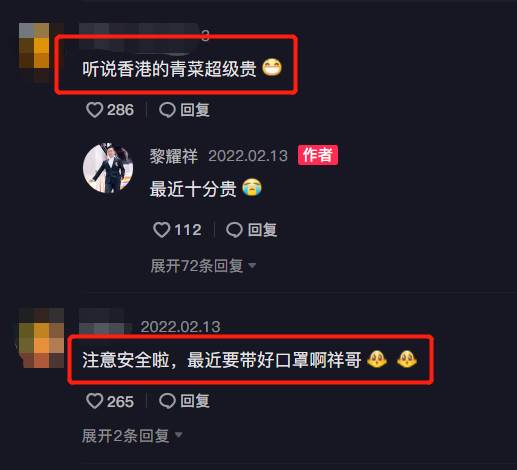Viewport: 517px width, 470px height.
Task: Like 黎耀祥's reply with 112 likes
Action: tap(162, 230)
